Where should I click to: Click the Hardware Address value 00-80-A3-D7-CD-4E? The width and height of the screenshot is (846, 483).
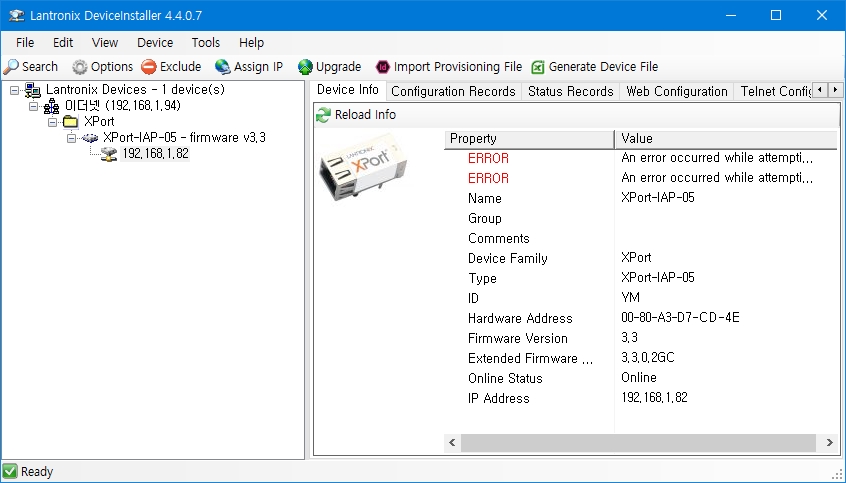pyautogui.click(x=680, y=318)
